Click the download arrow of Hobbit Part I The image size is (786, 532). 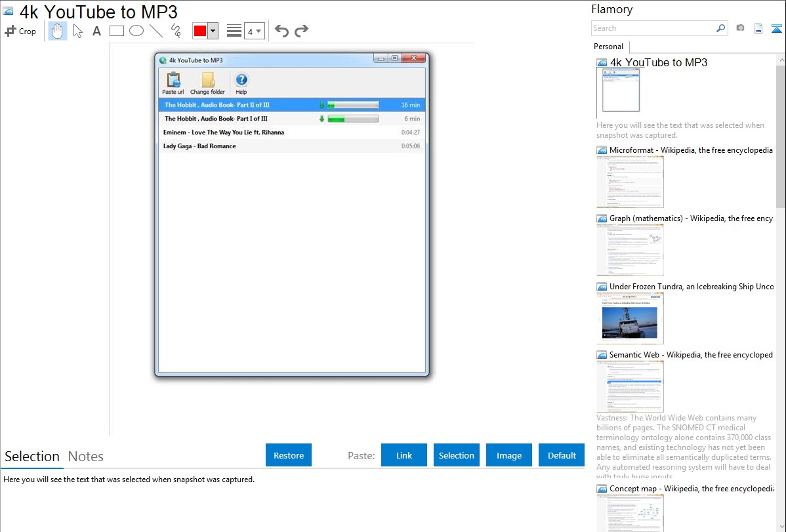coord(322,118)
